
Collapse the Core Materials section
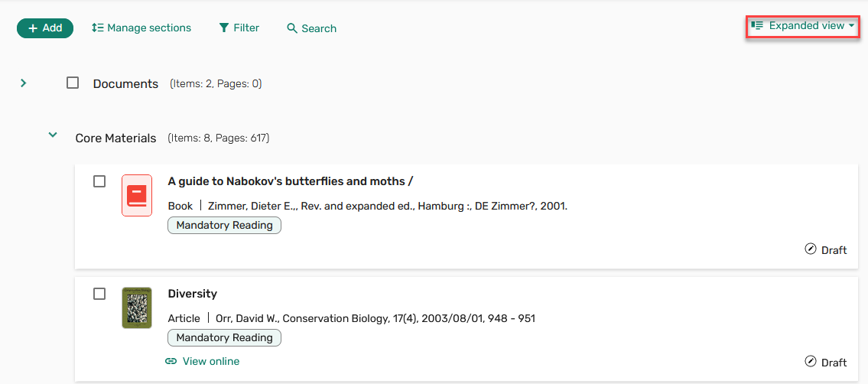pyautogui.click(x=53, y=135)
